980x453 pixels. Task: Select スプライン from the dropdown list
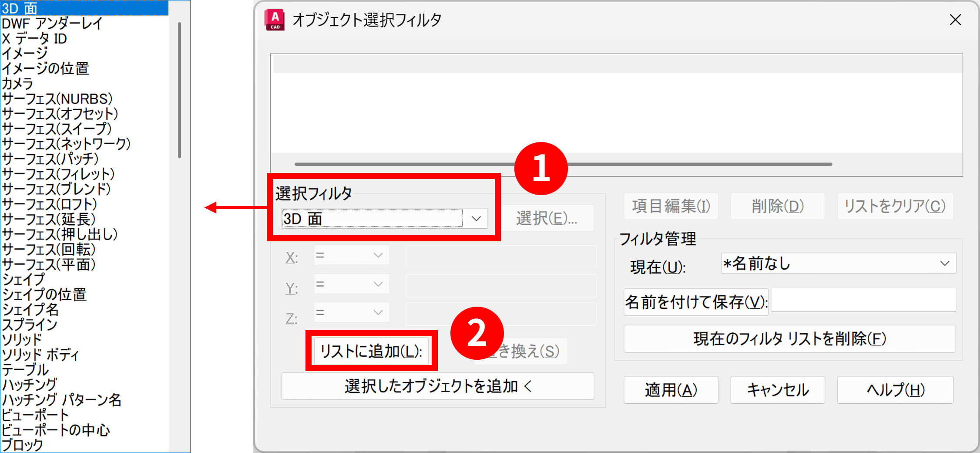tap(30, 325)
